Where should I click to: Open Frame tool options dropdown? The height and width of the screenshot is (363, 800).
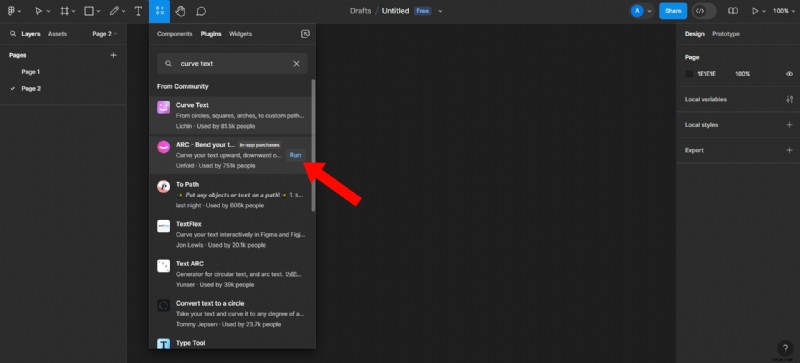point(73,11)
